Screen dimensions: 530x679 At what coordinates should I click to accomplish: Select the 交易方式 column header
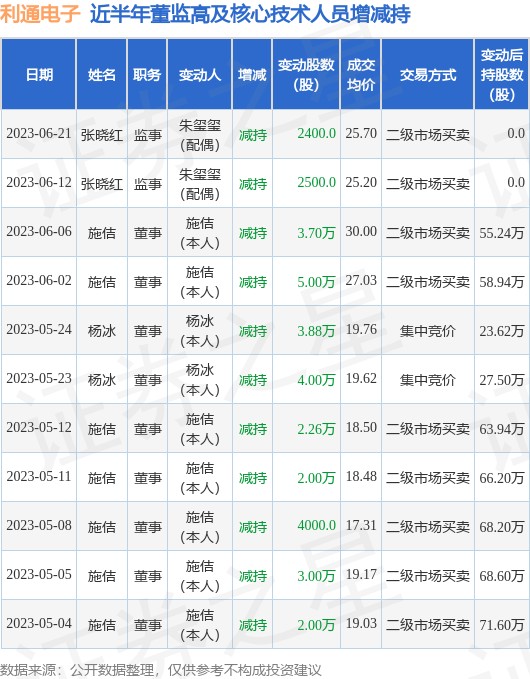428,74
